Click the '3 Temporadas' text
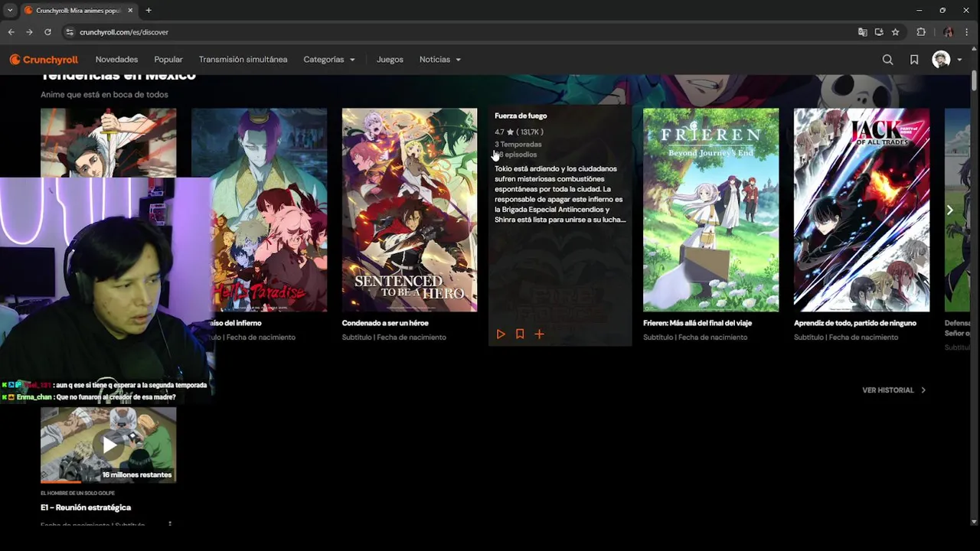 518,145
